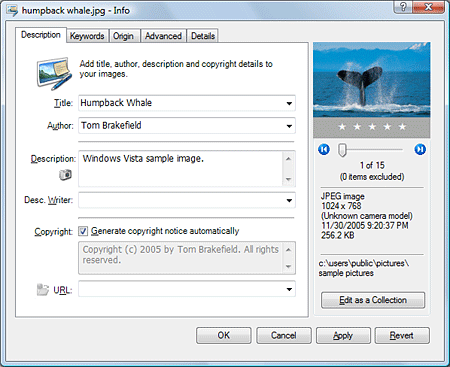450x367 pixels.
Task: Click the "256.2 KB" file size text
Action: [338, 235]
